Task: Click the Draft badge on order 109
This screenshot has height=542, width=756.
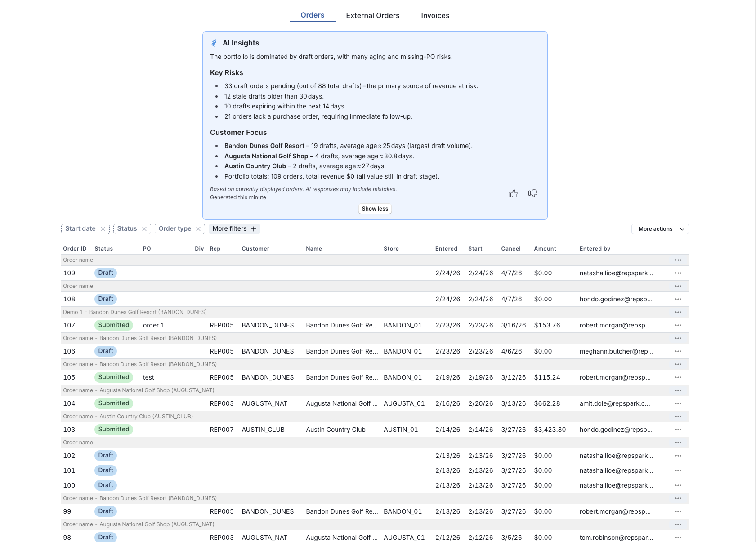Action: tap(106, 273)
